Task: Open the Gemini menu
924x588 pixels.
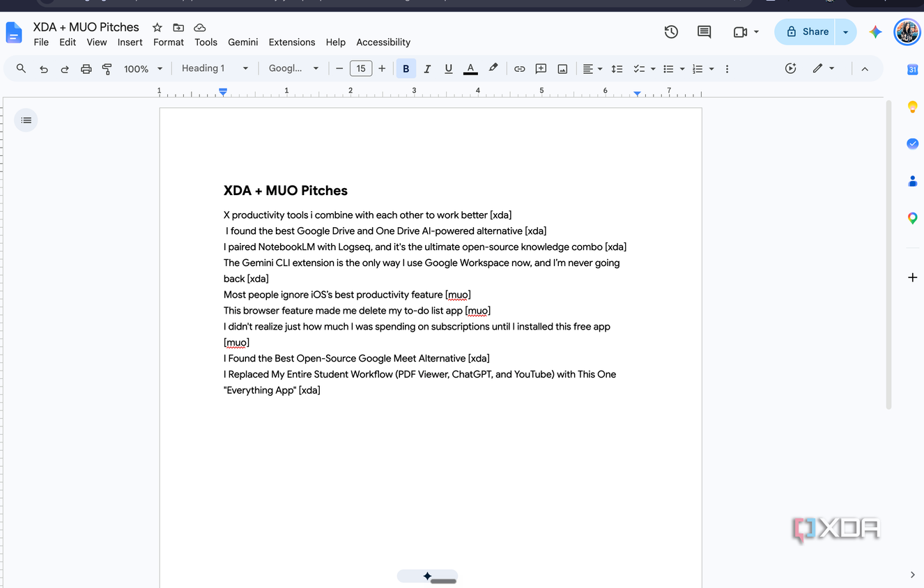Action: click(x=243, y=42)
